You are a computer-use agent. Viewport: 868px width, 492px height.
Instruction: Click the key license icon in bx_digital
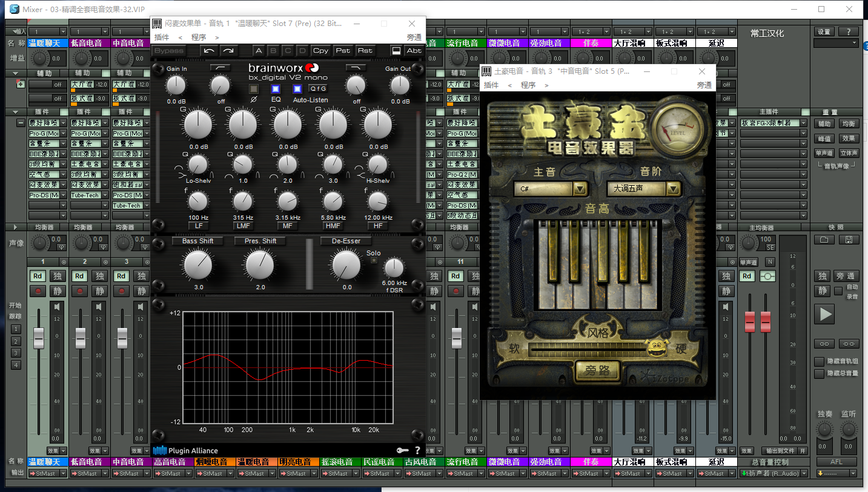(x=403, y=450)
